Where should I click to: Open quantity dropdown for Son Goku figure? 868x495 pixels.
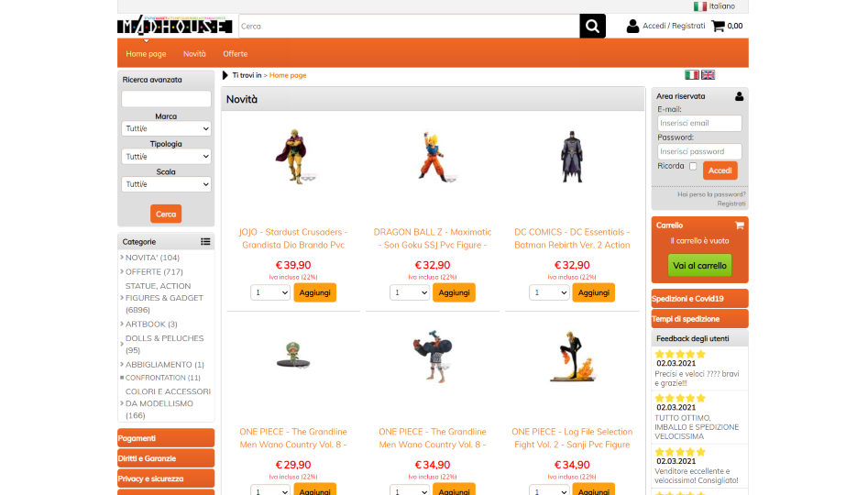pos(410,292)
